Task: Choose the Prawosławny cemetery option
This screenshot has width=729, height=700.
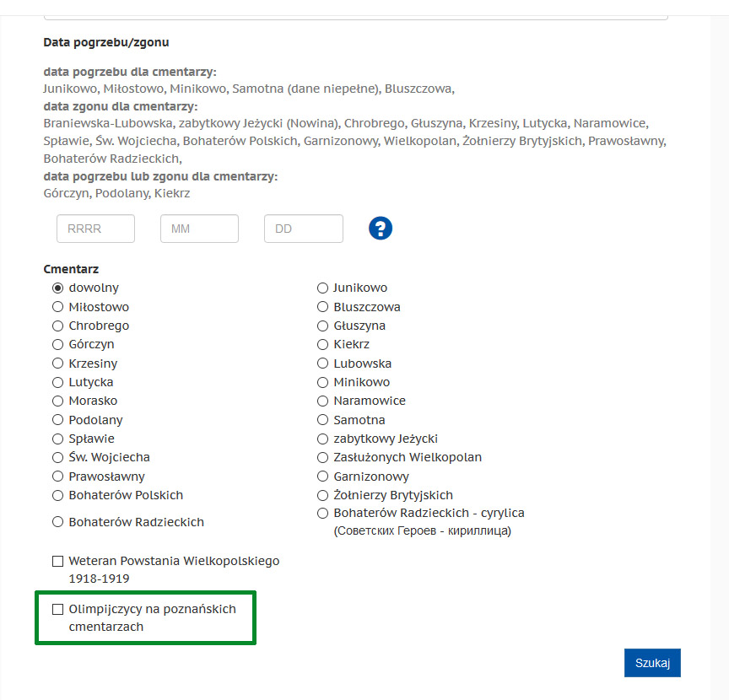Action: click(57, 477)
